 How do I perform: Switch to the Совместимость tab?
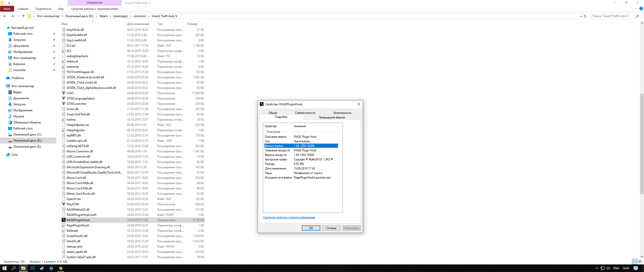[305, 113]
